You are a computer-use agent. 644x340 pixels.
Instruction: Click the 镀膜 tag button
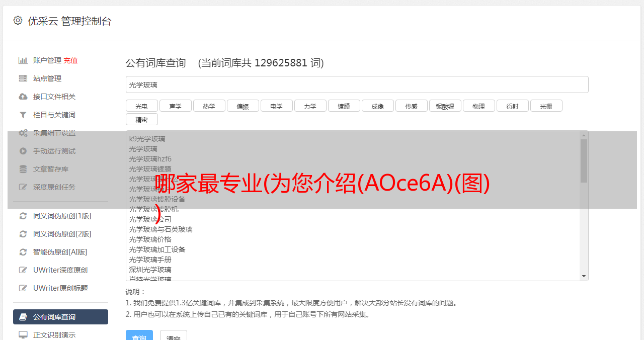[x=344, y=106]
